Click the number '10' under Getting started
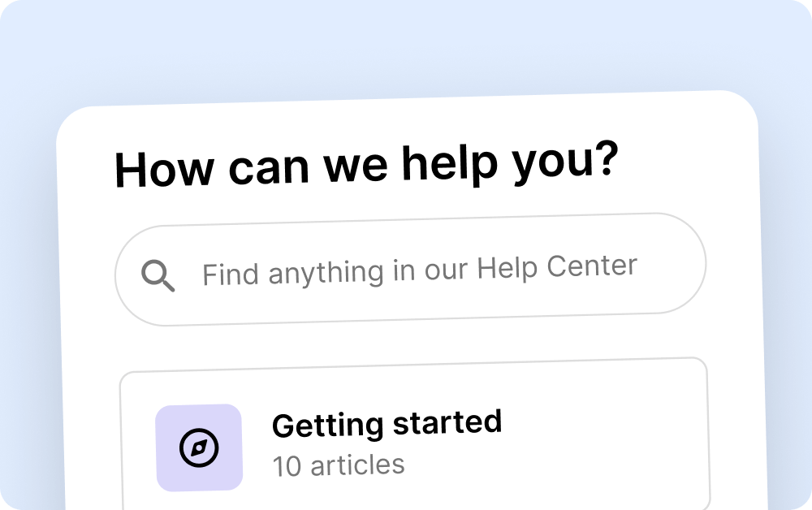 tap(287, 466)
